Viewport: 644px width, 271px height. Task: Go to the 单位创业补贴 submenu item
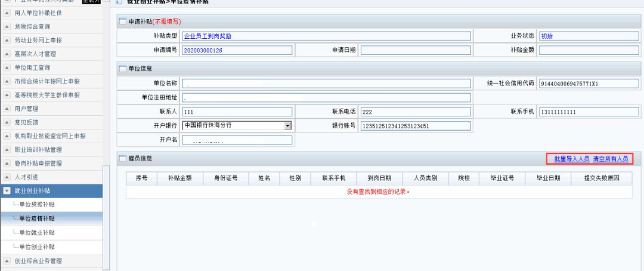37,247
